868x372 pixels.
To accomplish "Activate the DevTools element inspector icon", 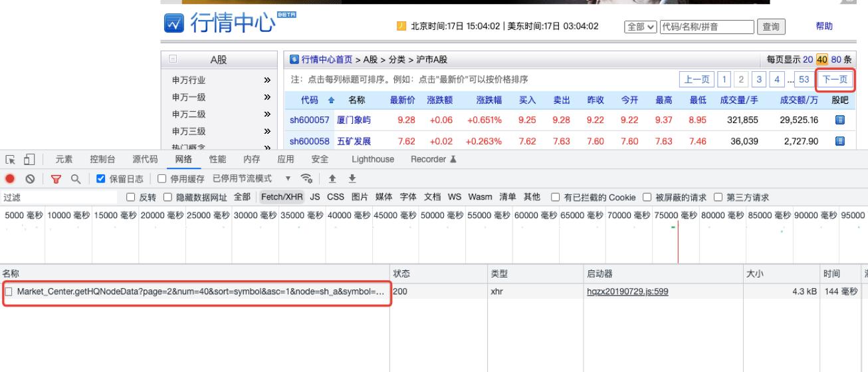I will click(10, 159).
